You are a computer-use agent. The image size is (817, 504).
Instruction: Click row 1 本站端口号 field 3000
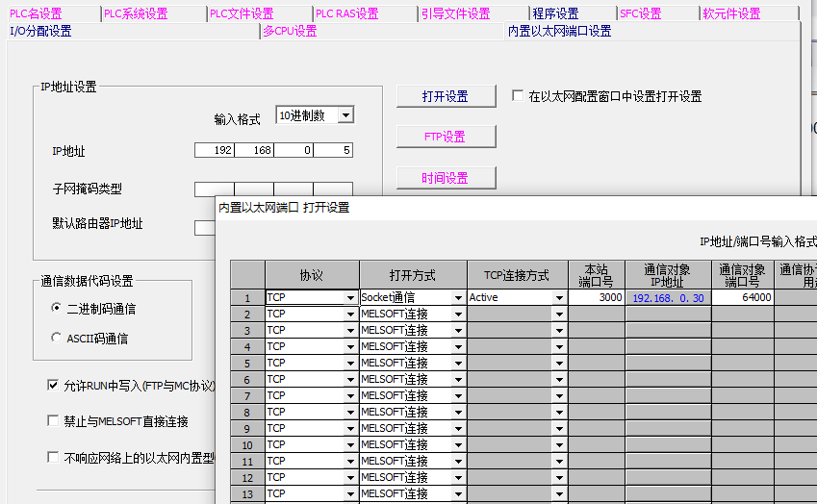pyautogui.click(x=597, y=298)
